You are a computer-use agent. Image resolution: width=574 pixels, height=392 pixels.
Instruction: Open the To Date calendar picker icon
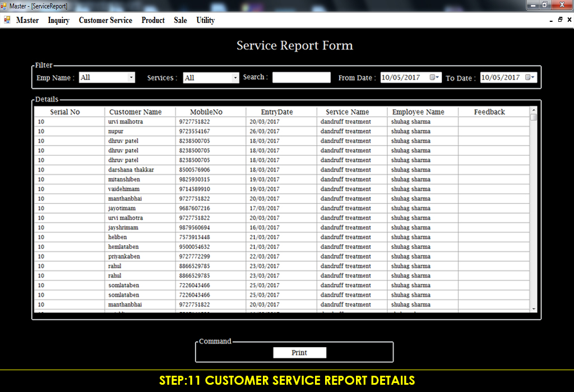coord(530,77)
